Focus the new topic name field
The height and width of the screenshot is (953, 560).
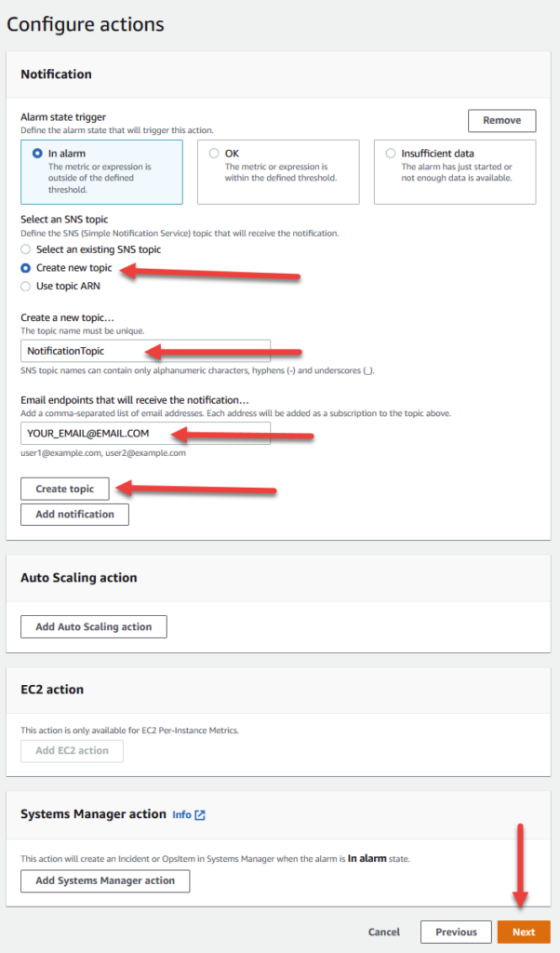145,351
